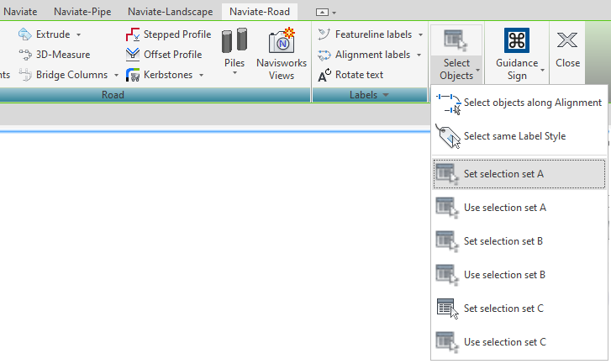The width and height of the screenshot is (611, 364).
Task: Click the Close X icon in ribbon
Action: [567, 40]
